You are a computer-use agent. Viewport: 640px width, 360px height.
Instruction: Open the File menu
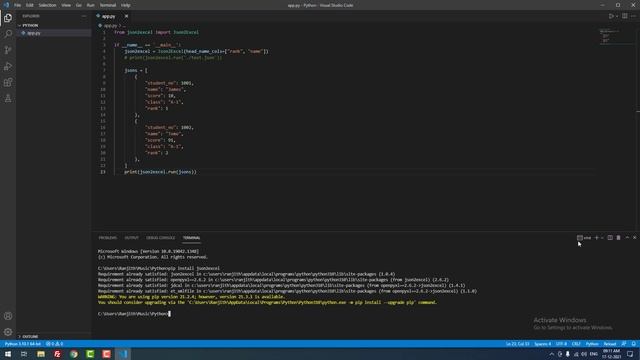18,5
